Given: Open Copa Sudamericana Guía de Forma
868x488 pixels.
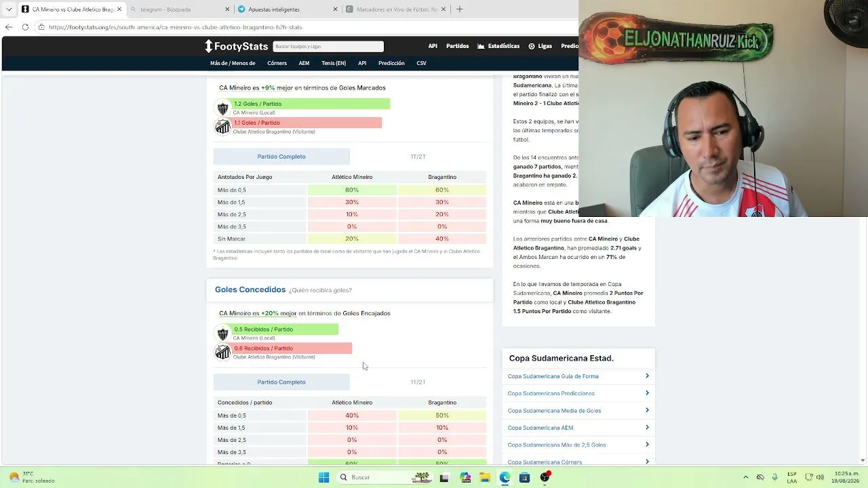Looking at the screenshot, I should pos(553,376).
